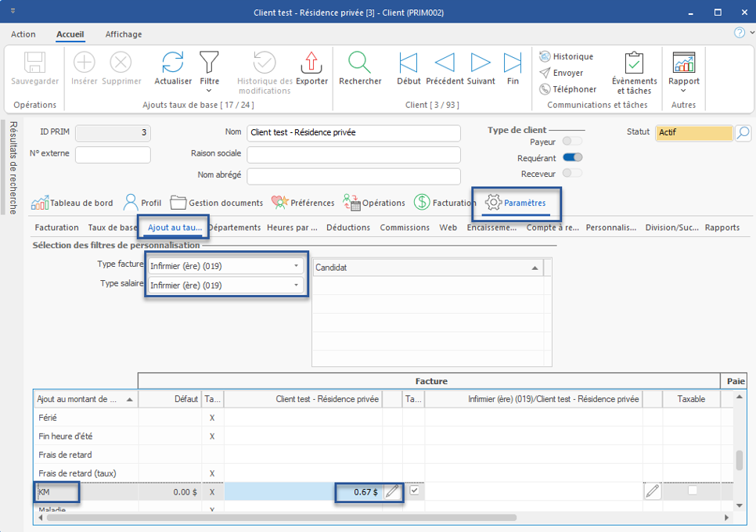Switch to the Affichage ribbon tab
Screen dimensions: 756x532
pyautogui.click(x=124, y=34)
